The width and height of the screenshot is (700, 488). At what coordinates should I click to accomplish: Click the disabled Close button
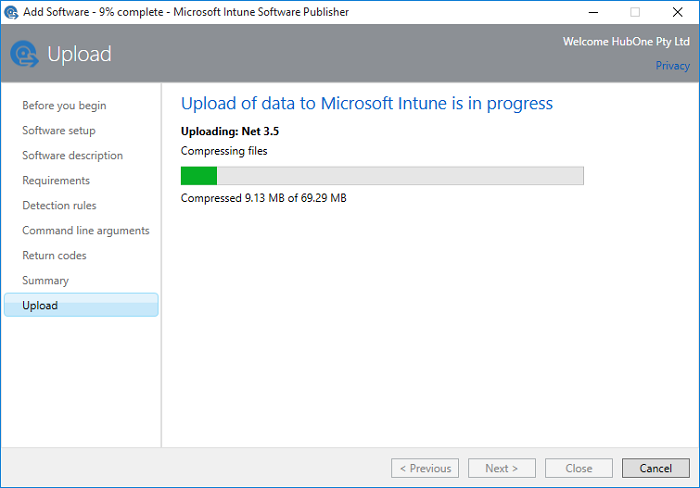[579, 468]
